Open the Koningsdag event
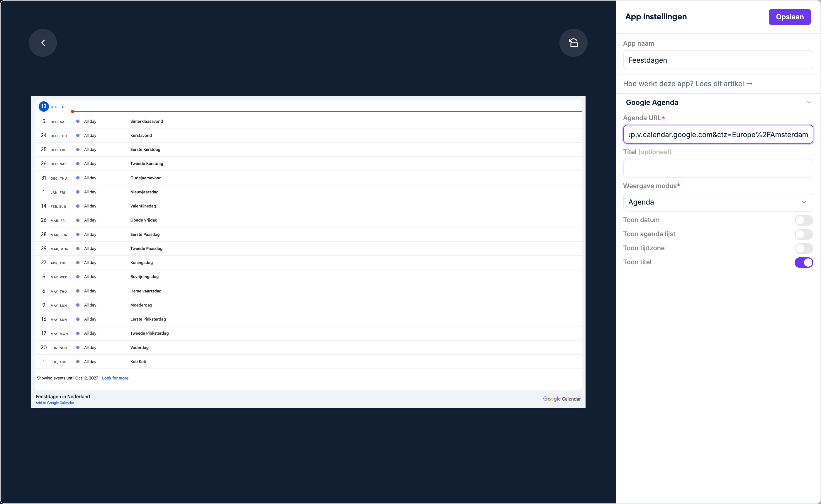Viewport: 821px width, 504px height. tap(141, 262)
